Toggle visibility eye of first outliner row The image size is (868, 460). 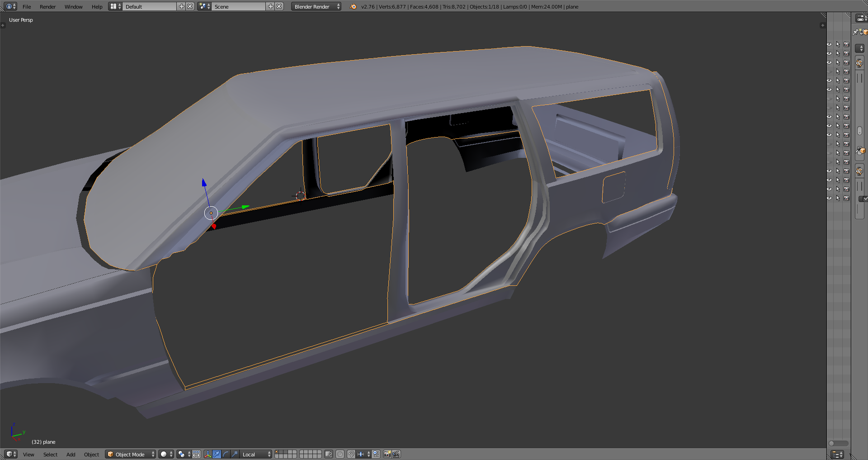coord(829,44)
